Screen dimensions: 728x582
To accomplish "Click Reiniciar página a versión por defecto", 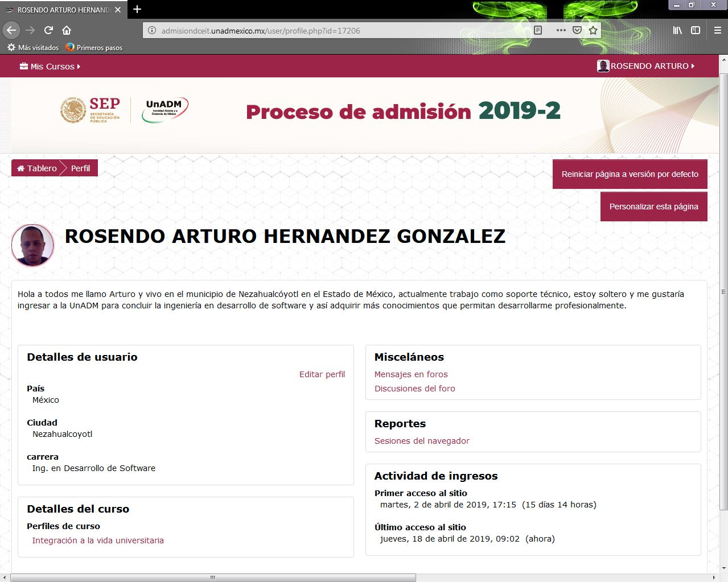I will coord(630,174).
